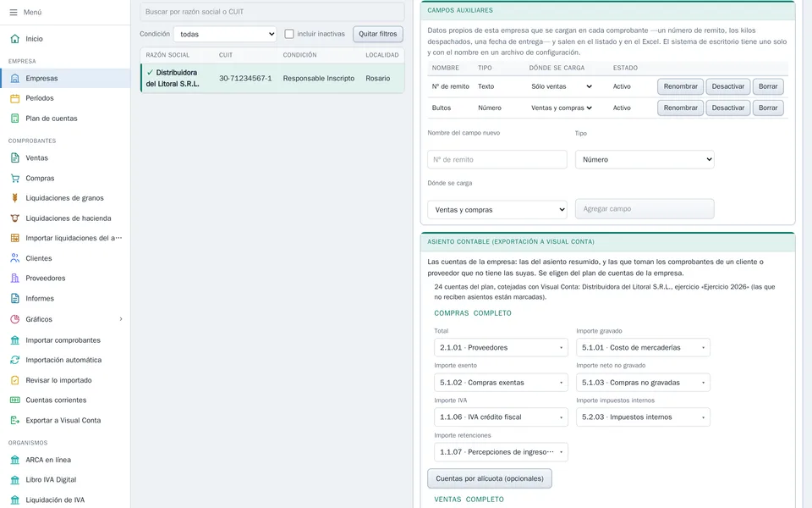
Task: Click the ARCA en línea bank icon
Action: pos(15,460)
